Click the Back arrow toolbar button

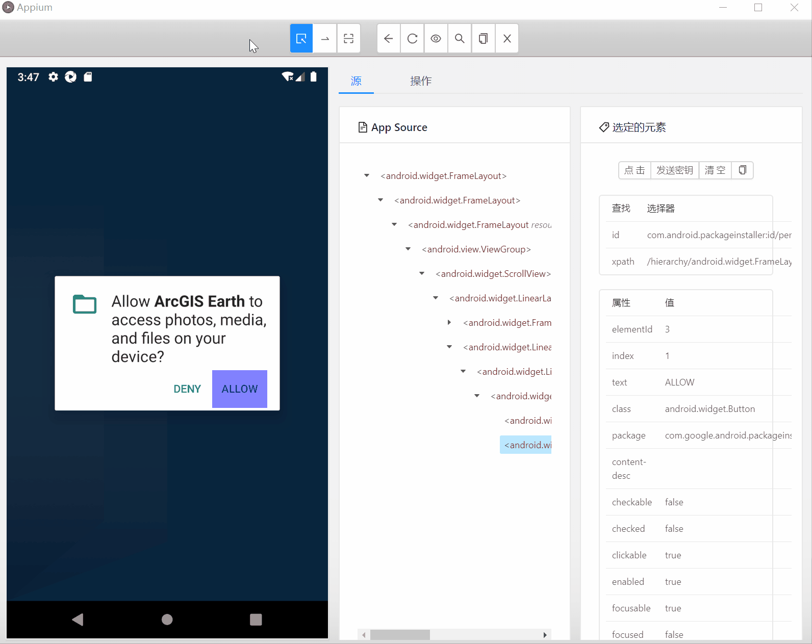389,38
